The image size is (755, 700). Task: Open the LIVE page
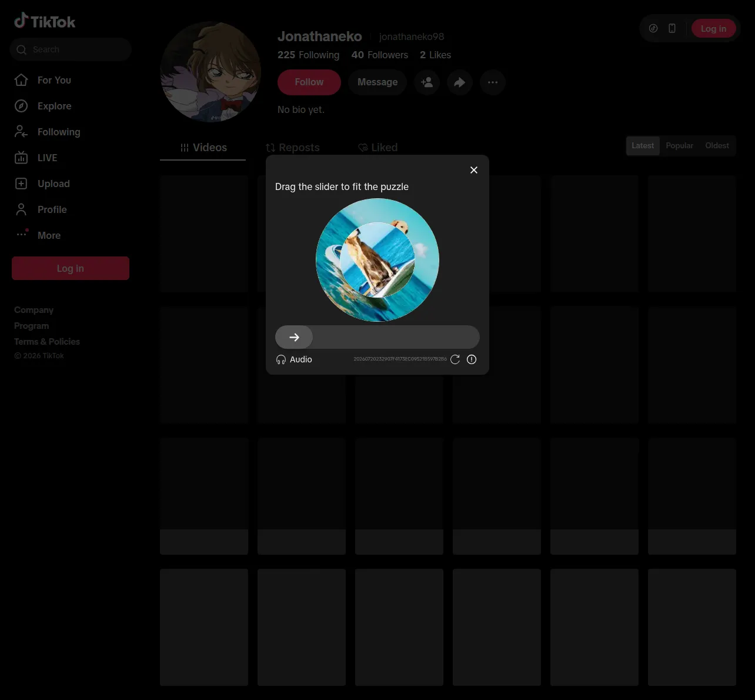pyautogui.click(x=47, y=158)
